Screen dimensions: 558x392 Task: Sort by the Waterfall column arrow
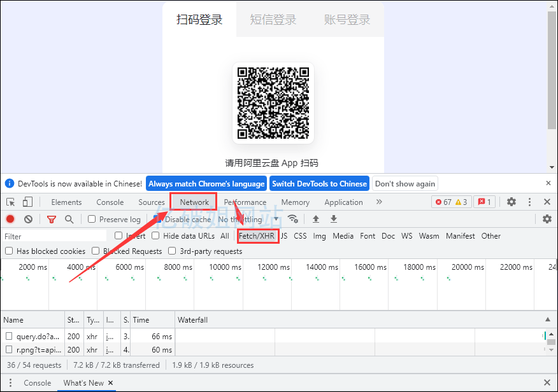[x=548, y=319]
